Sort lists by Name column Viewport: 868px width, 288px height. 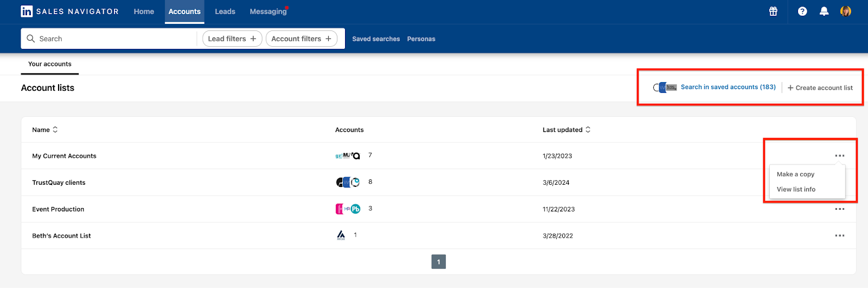coord(45,130)
